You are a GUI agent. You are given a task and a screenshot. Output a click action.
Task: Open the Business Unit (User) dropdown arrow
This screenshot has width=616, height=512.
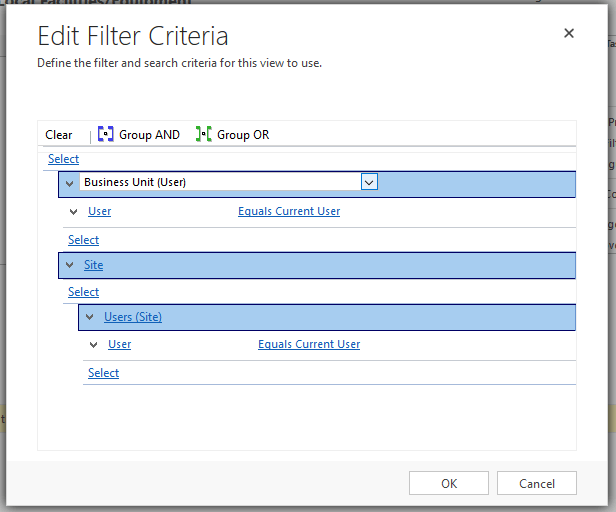369,182
